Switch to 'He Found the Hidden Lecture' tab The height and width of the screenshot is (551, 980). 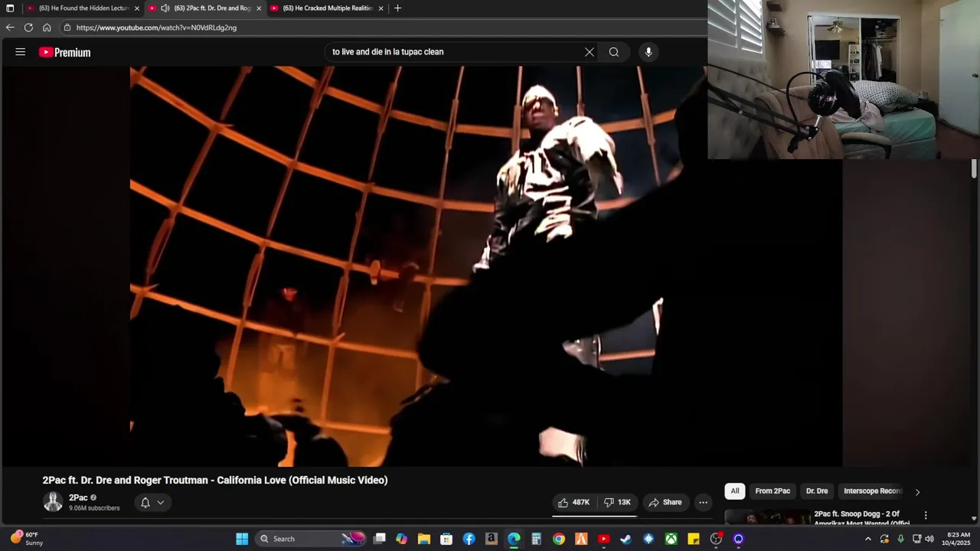[84, 8]
